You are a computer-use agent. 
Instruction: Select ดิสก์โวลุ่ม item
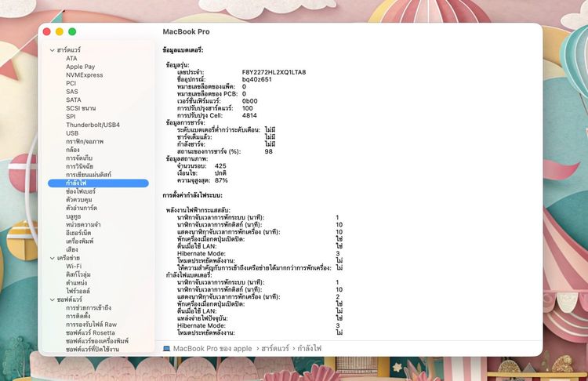tap(78, 274)
